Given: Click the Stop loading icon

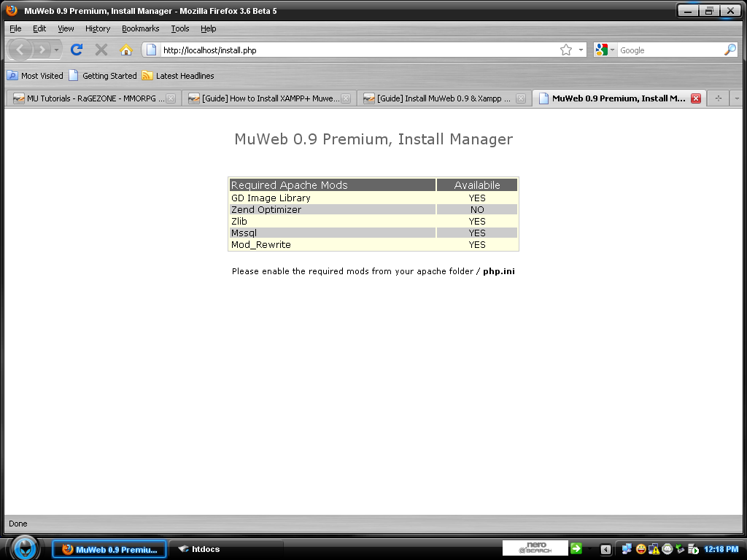Looking at the screenshot, I should click(x=101, y=50).
